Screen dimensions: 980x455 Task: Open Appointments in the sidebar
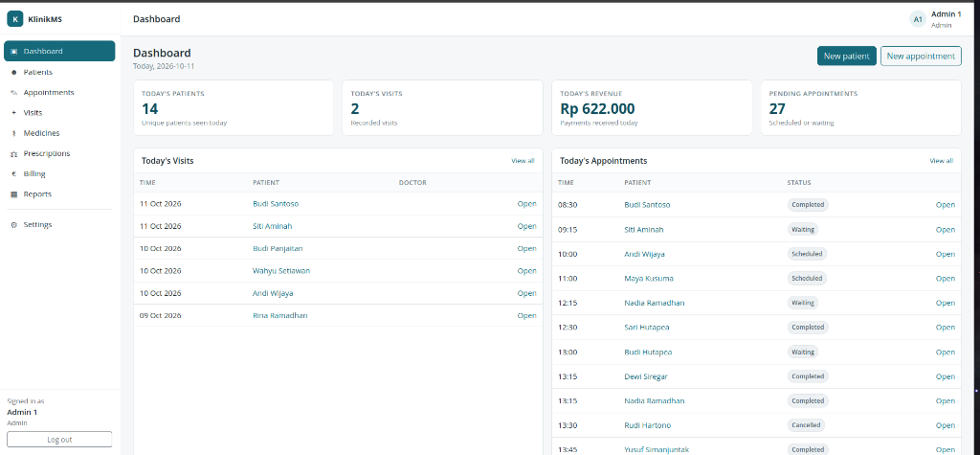[x=59, y=93]
